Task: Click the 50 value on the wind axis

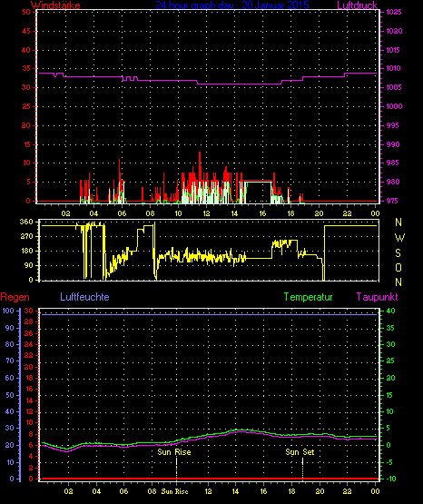Action: tap(26, 12)
